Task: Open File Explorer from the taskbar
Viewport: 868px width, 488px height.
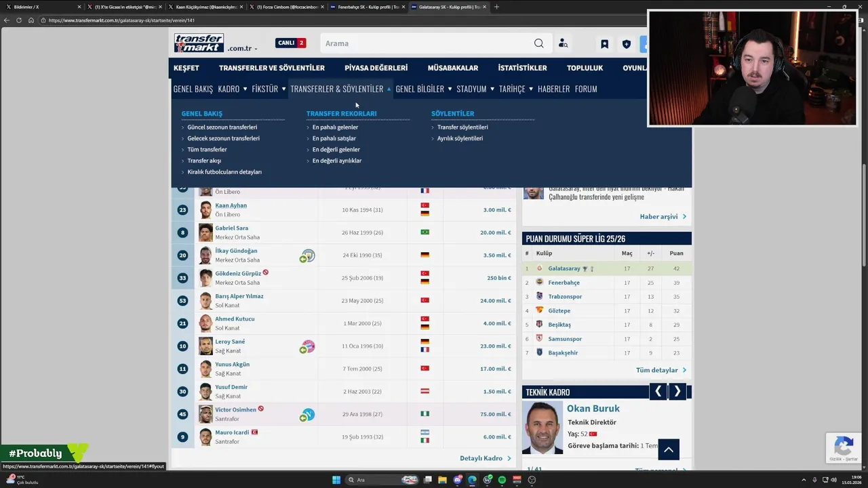Action: coord(442,480)
